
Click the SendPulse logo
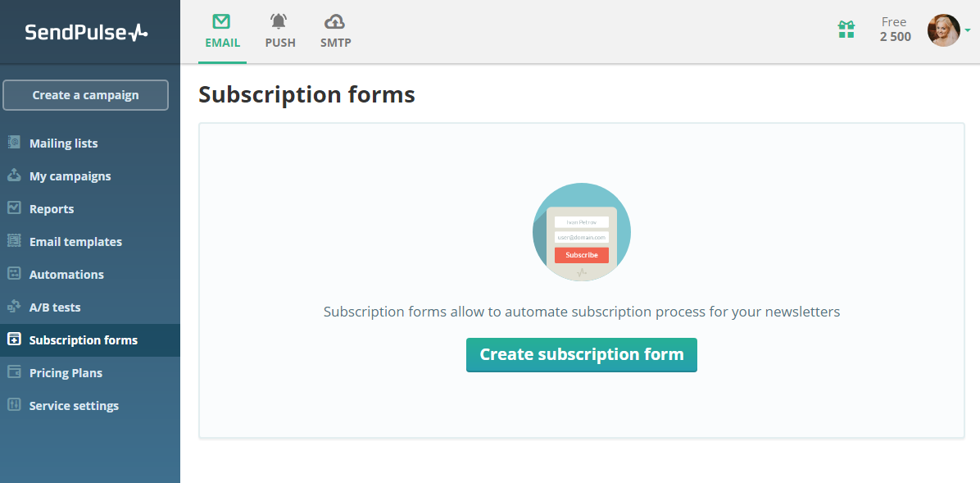86,32
